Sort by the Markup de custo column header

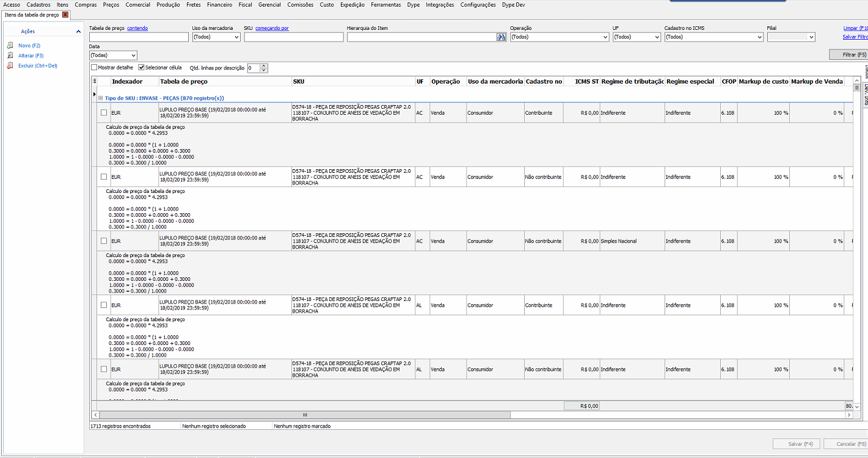pyautogui.click(x=764, y=81)
